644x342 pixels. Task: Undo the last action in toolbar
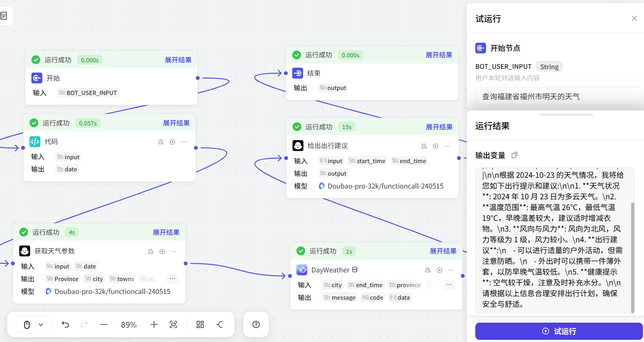(65, 324)
